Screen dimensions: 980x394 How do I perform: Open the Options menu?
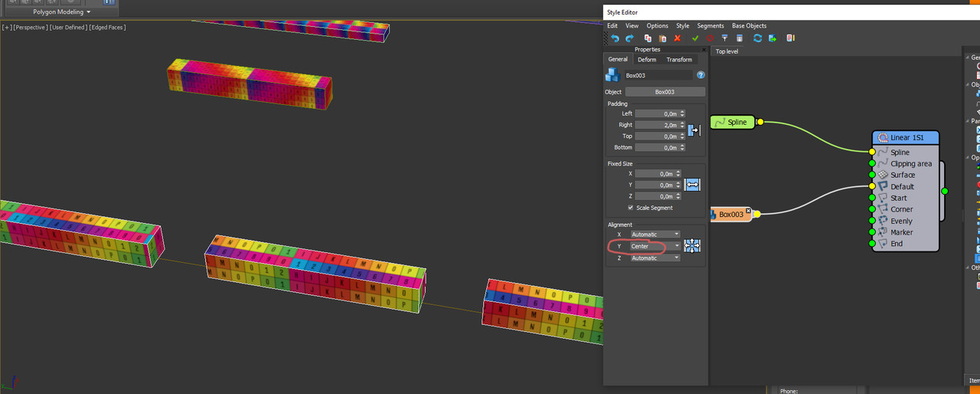pos(657,26)
